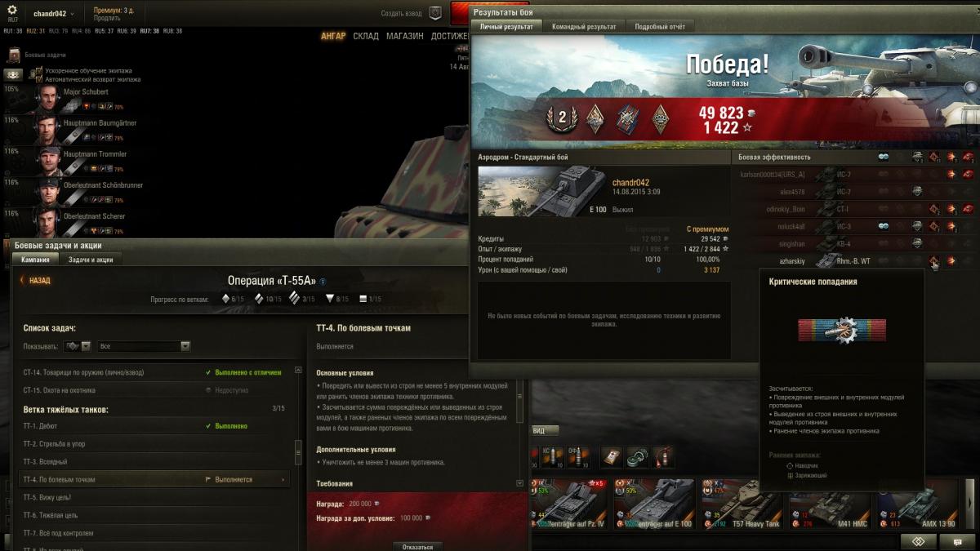Click spotted binoculars icon in noluck4all row
The image size is (980, 551).
[883, 226]
